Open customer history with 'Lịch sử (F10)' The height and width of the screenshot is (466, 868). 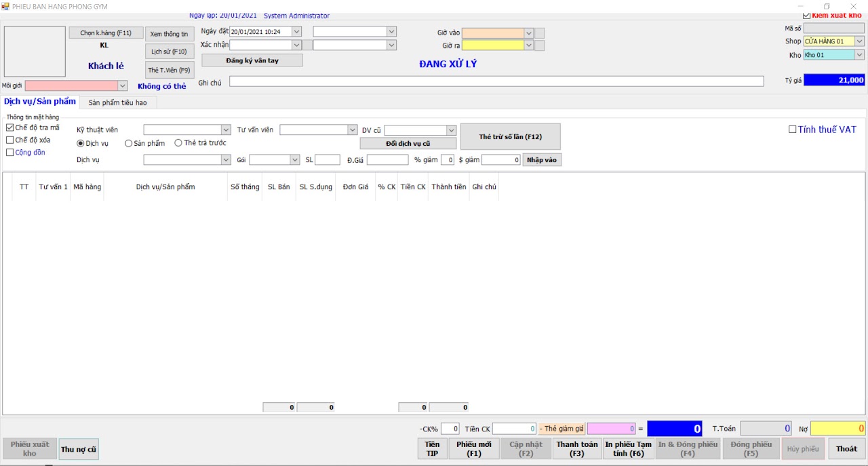[170, 52]
